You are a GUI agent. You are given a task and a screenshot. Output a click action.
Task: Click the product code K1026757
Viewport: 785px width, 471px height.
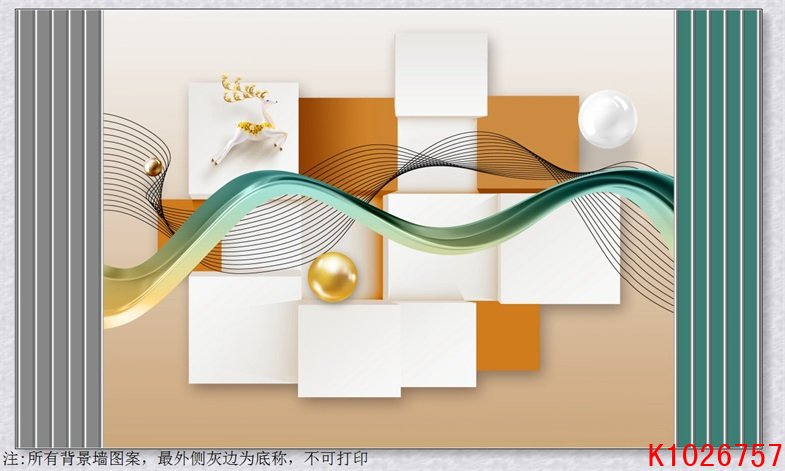(x=715, y=455)
